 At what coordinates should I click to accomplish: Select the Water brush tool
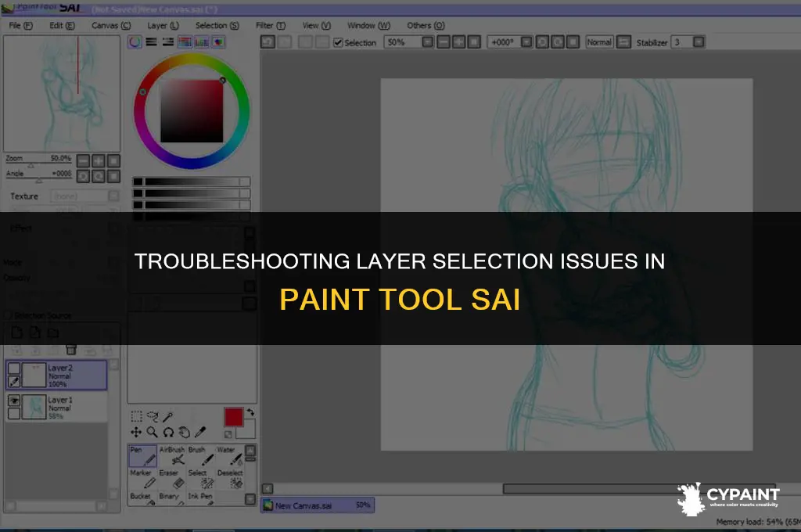[x=229, y=455]
